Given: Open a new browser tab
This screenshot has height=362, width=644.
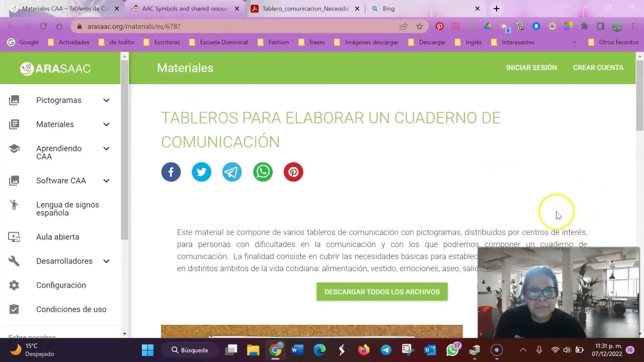Looking at the screenshot, I should [497, 9].
